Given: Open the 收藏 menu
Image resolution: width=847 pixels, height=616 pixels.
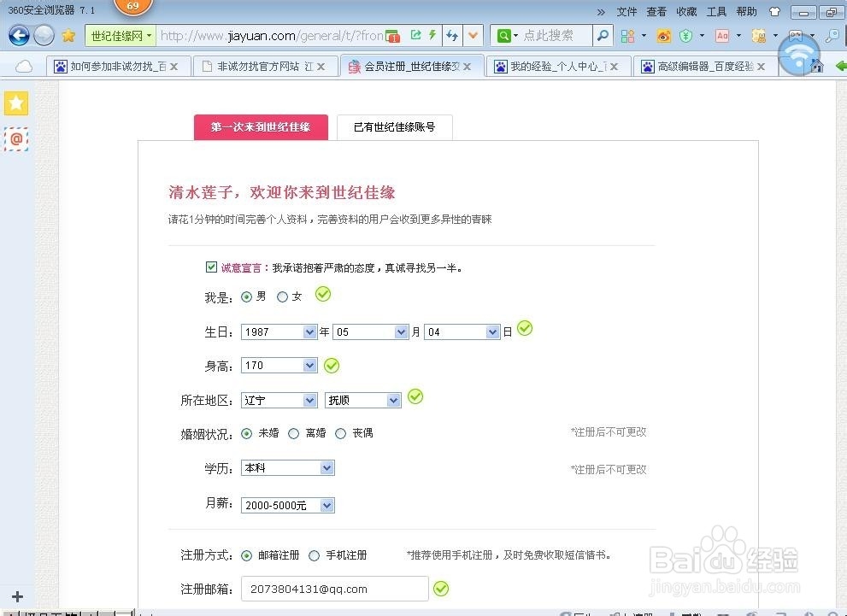Looking at the screenshot, I should pos(686,11).
